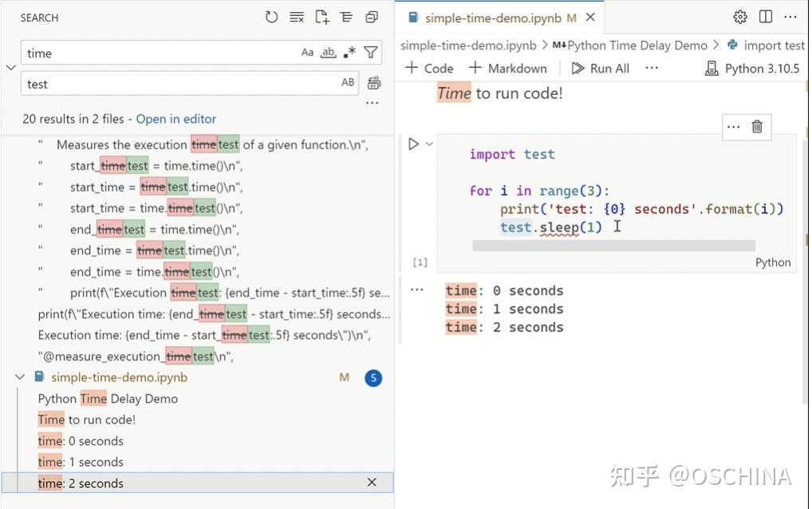Refresh the search results
Viewport: 812px width, 509px height.
(x=270, y=17)
